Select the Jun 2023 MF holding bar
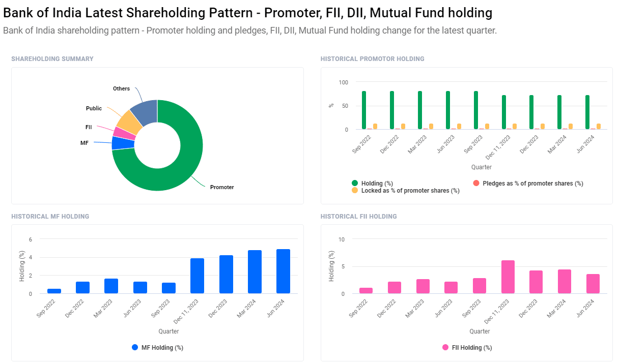The height and width of the screenshot is (364, 619). [x=140, y=287]
